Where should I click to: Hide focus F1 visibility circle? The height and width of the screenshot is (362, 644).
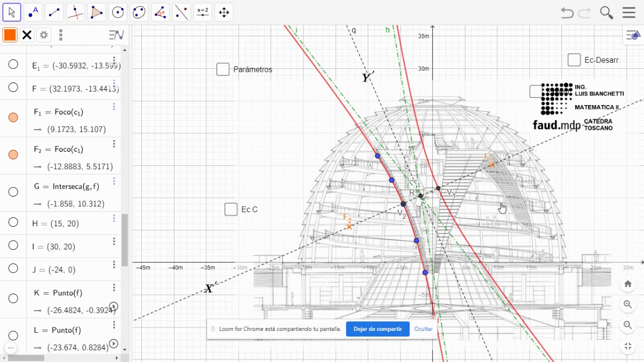(x=14, y=117)
